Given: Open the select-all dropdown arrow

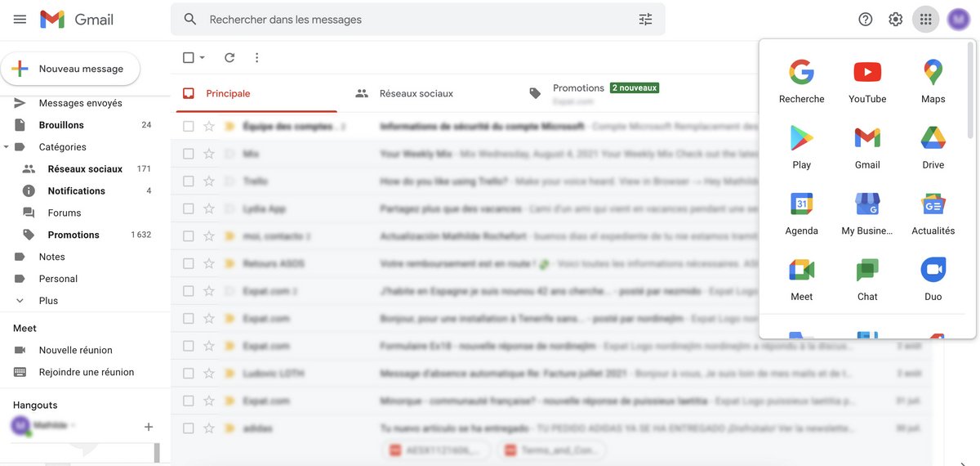Looking at the screenshot, I should 203,57.
